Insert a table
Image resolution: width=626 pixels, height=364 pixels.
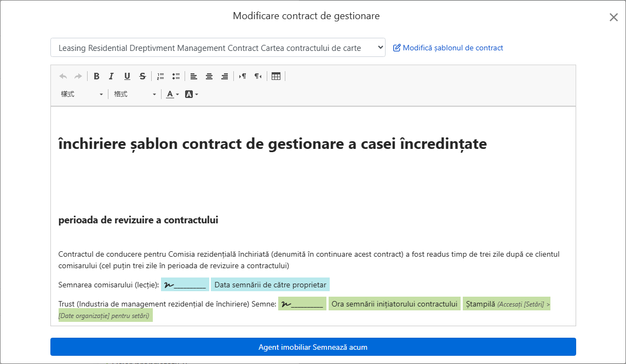276,76
